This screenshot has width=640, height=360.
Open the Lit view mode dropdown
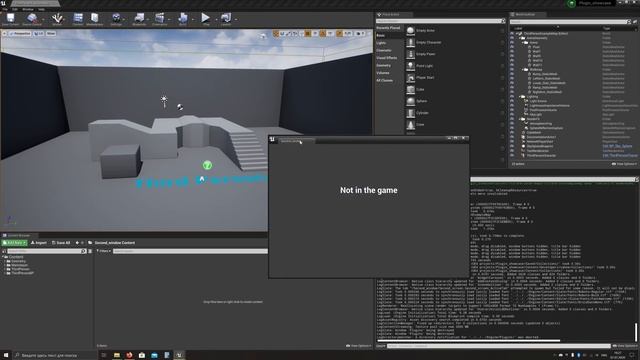tap(39, 33)
